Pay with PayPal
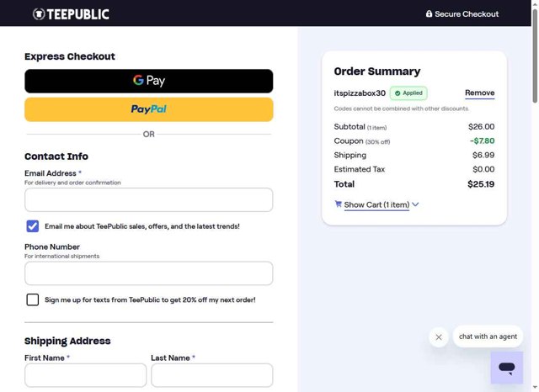 tap(149, 109)
